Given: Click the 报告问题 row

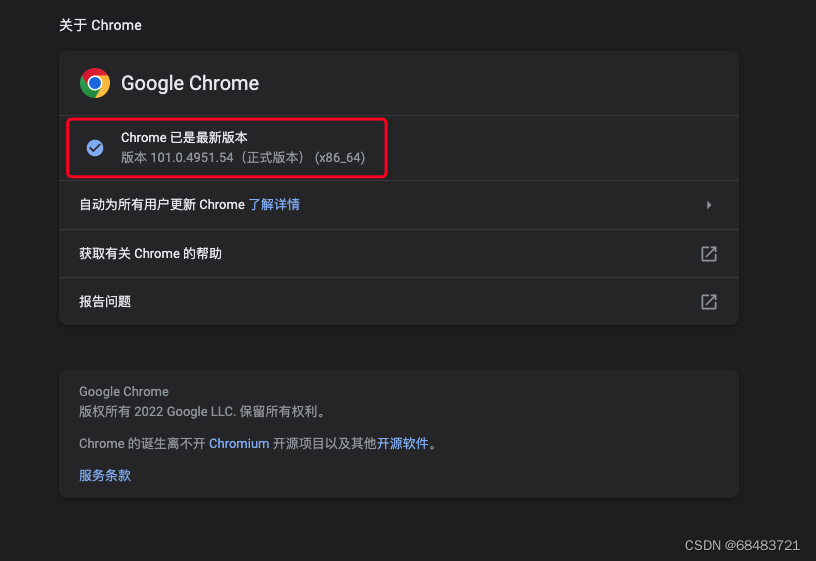Looking at the screenshot, I should point(399,301).
